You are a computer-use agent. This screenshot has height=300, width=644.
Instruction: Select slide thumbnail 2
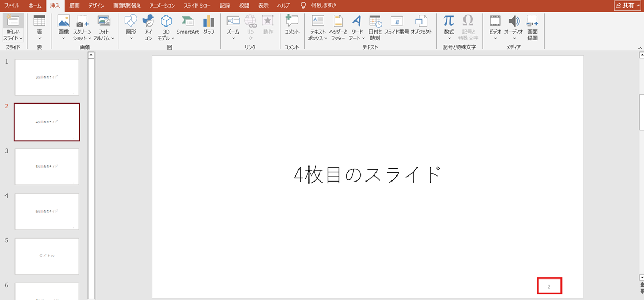pyautogui.click(x=47, y=122)
